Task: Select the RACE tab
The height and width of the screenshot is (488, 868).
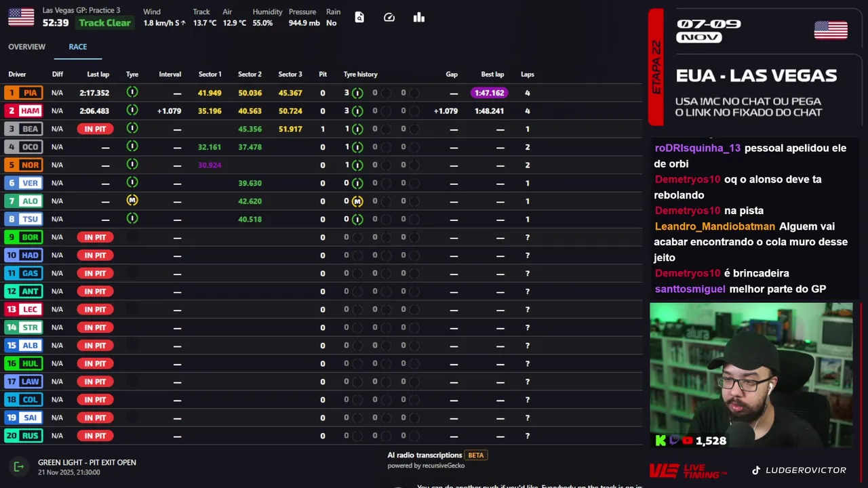Action: [77, 47]
